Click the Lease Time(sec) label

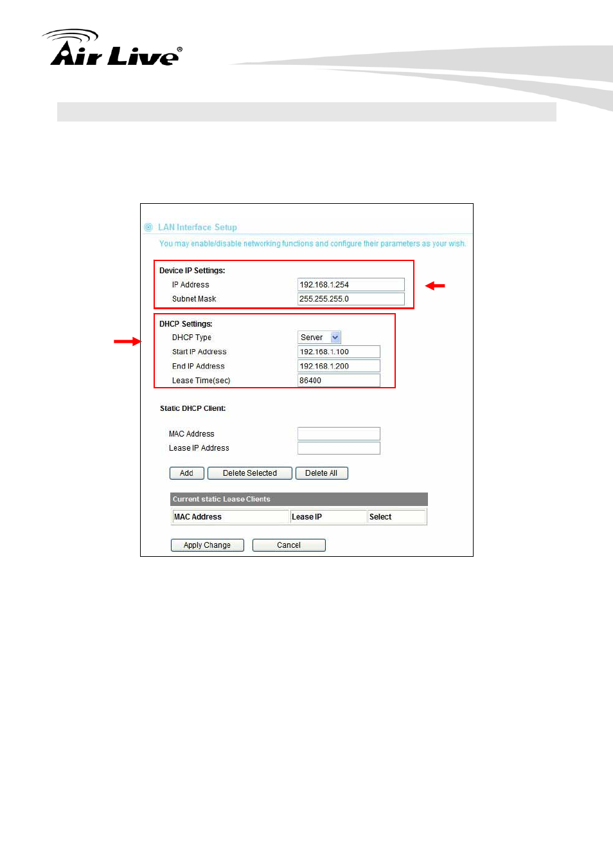[x=201, y=381]
